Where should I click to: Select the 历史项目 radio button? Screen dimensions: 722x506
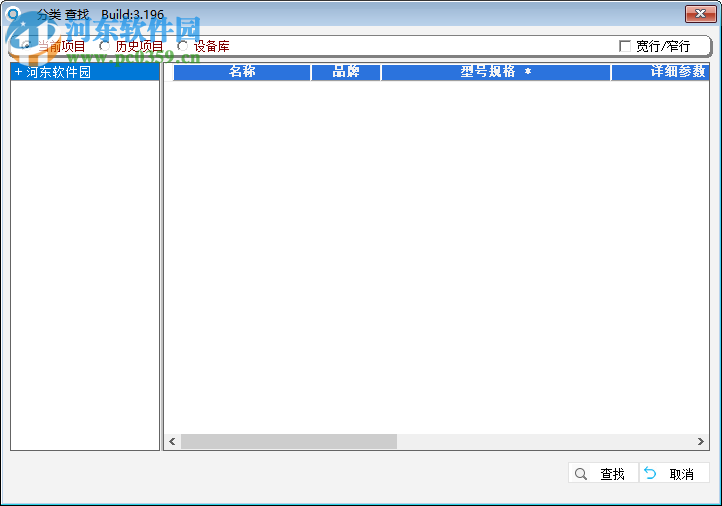click(105, 46)
